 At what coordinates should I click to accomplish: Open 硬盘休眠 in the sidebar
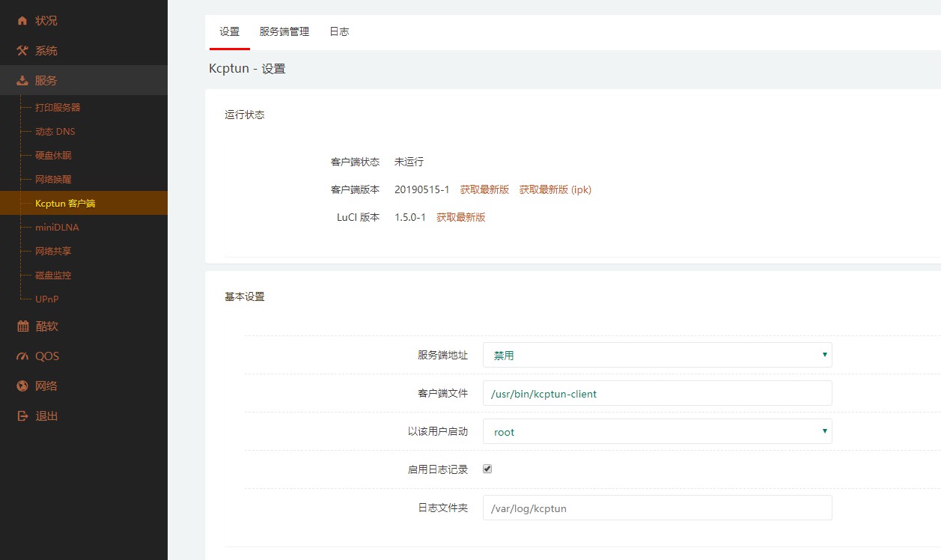pos(53,155)
